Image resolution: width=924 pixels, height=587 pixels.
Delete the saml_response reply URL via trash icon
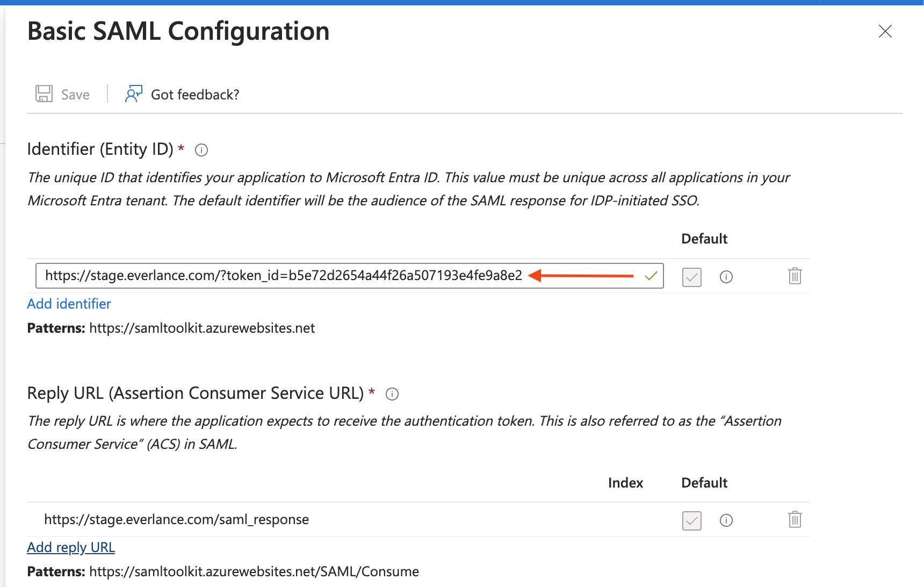pyautogui.click(x=795, y=520)
